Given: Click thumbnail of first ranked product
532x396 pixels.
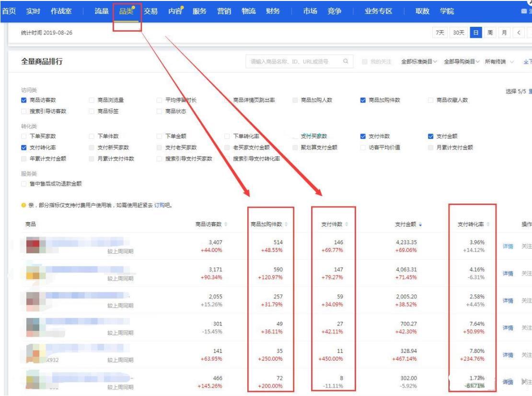Looking at the screenshot, I should [x=36, y=246].
